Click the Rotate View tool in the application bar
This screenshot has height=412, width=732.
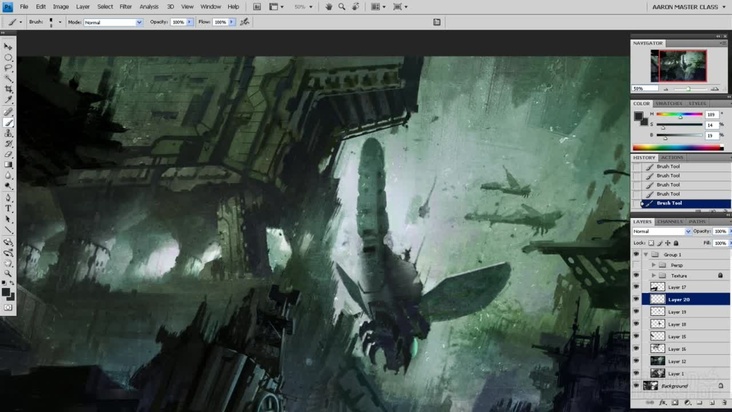pyautogui.click(x=356, y=7)
